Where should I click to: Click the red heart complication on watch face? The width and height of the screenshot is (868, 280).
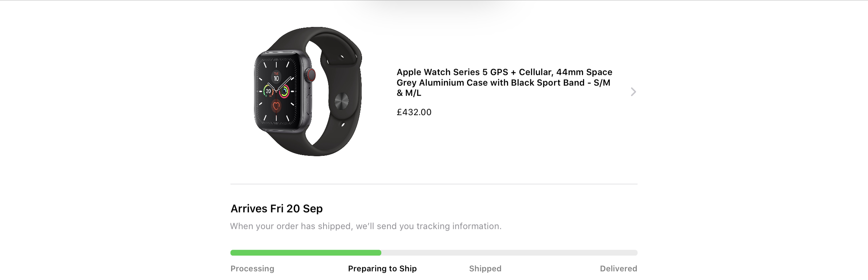(276, 106)
